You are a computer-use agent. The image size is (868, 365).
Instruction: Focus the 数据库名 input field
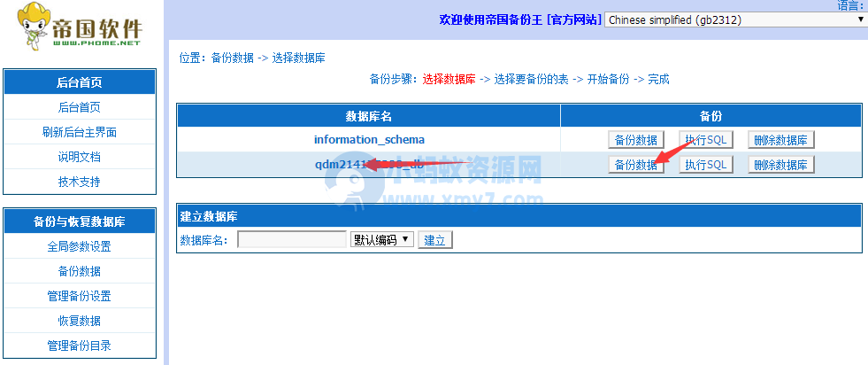(292, 240)
